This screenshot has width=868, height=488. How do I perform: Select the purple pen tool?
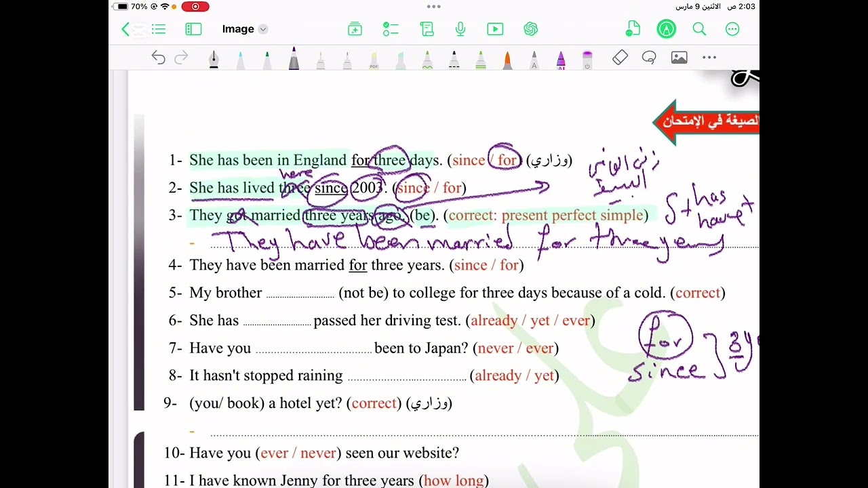coord(294,58)
